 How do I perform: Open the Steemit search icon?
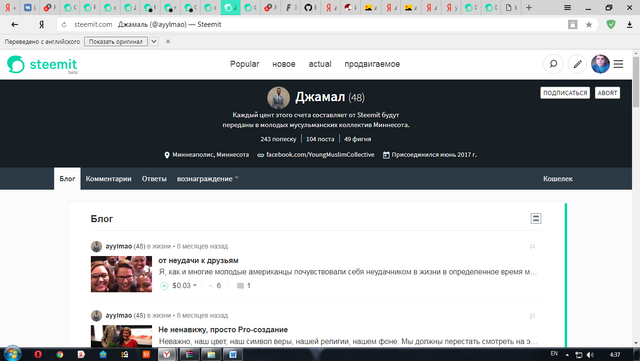(x=553, y=64)
